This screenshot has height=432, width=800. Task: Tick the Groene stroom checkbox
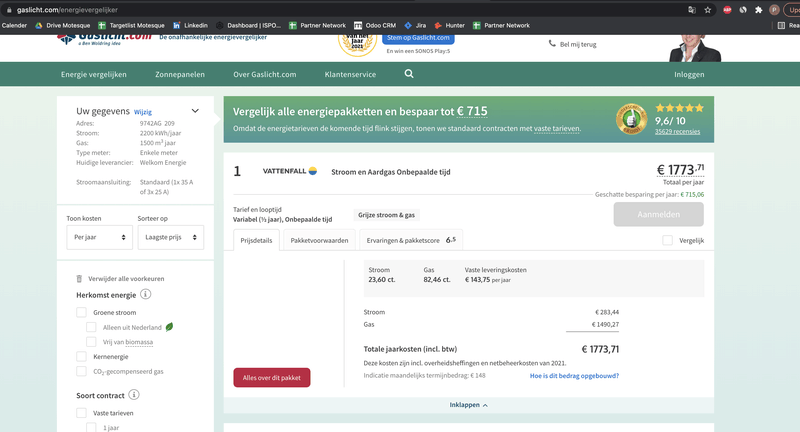pyautogui.click(x=81, y=312)
